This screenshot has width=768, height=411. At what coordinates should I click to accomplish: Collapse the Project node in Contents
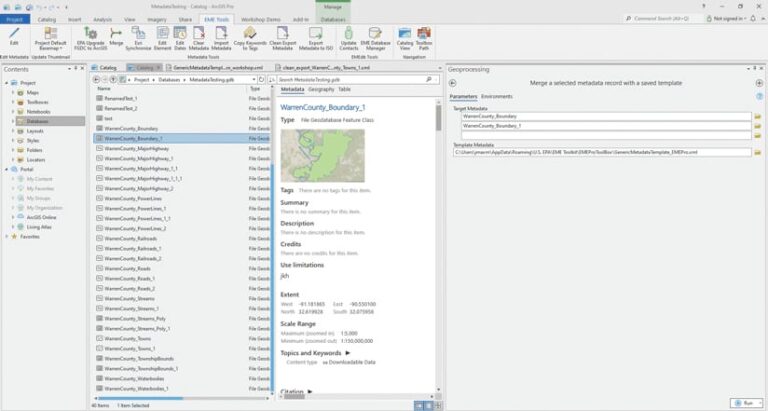click(7, 83)
